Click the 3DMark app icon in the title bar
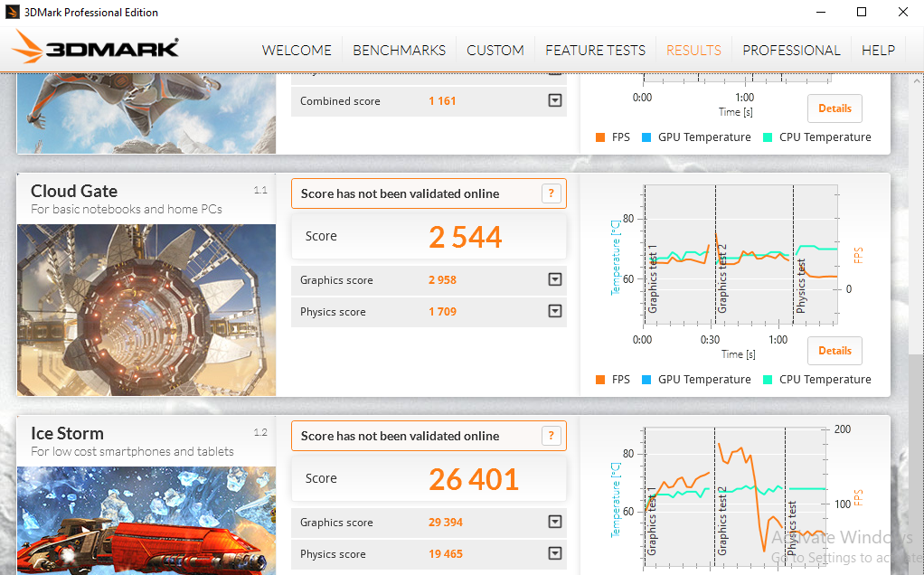 [12, 12]
